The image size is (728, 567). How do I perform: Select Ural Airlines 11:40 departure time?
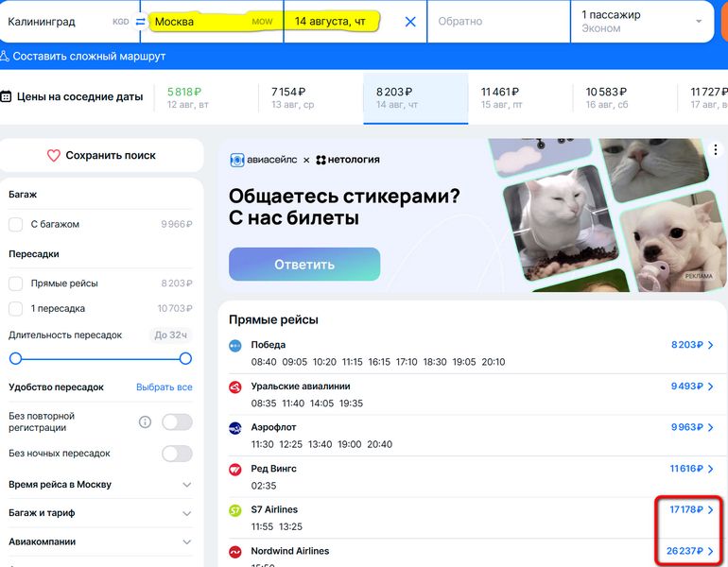[x=293, y=404]
